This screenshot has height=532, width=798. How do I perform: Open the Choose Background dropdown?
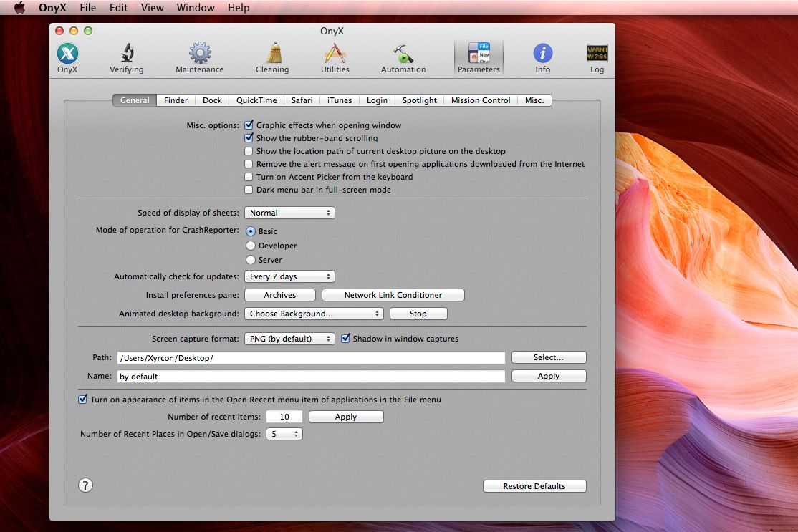pyautogui.click(x=314, y=314)
